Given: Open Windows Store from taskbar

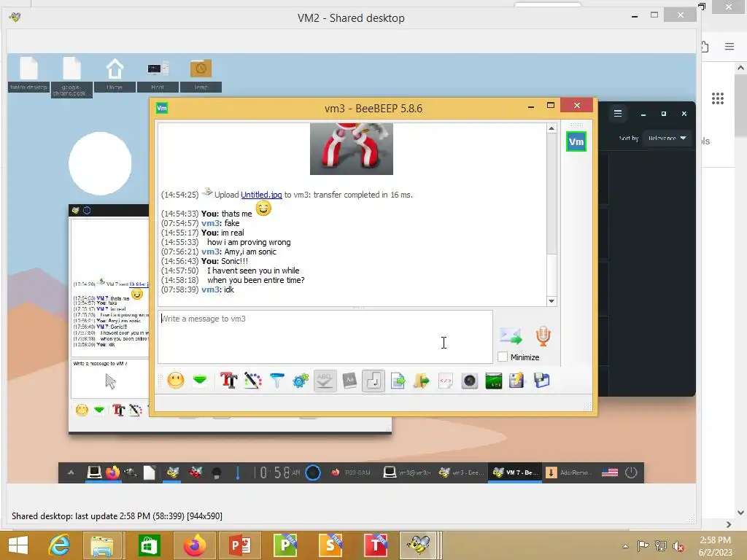Looking at the screenshot, I should tap(149, 545).
